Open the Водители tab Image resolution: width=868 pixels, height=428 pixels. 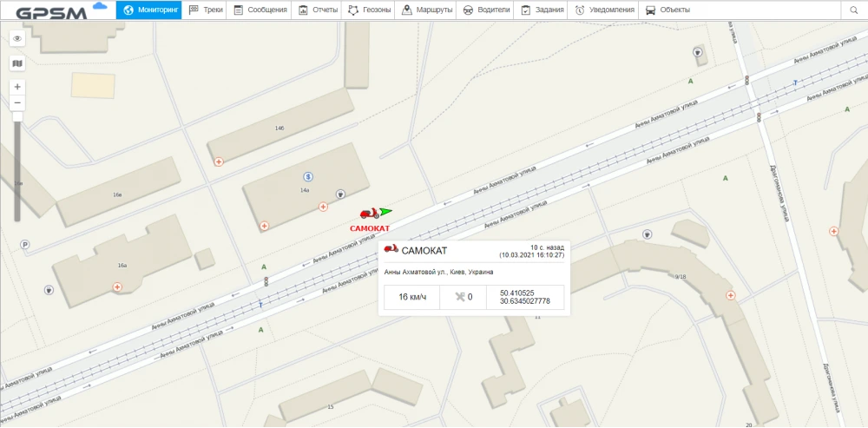[x=486, y=10]
